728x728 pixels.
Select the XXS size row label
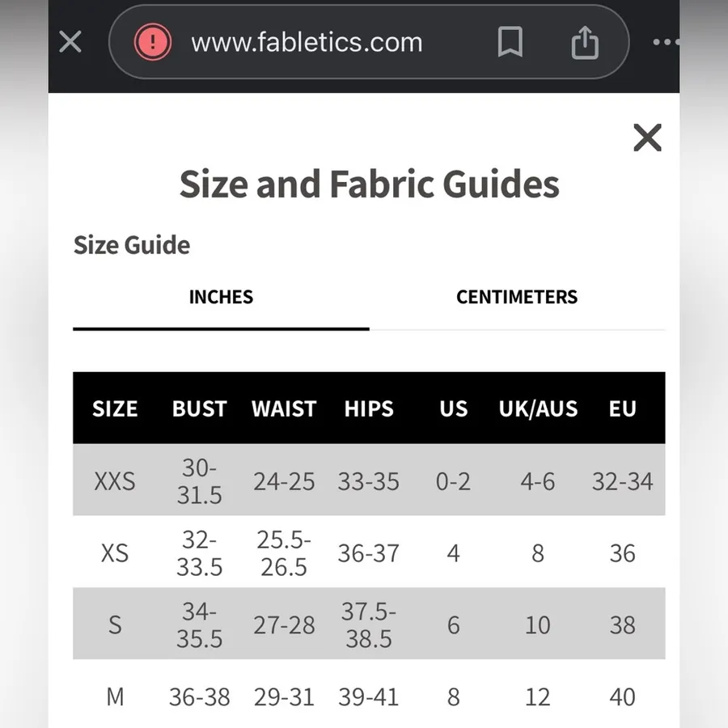coord(115,481)
